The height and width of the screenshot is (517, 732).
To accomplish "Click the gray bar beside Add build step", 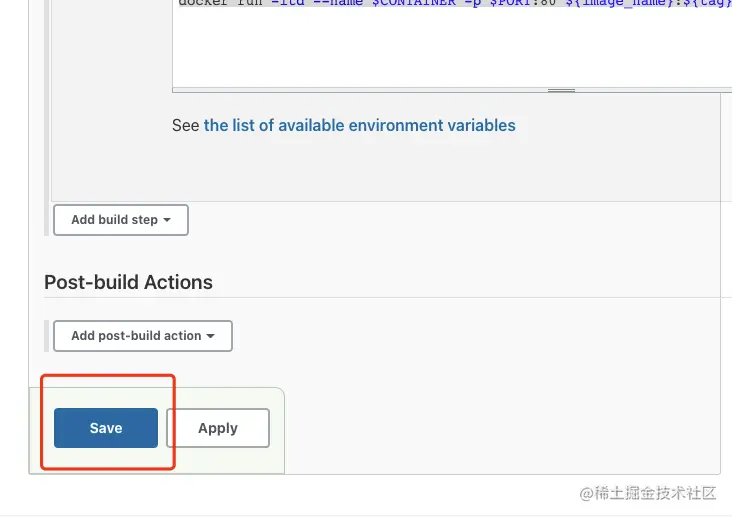I will coord(47,220).
